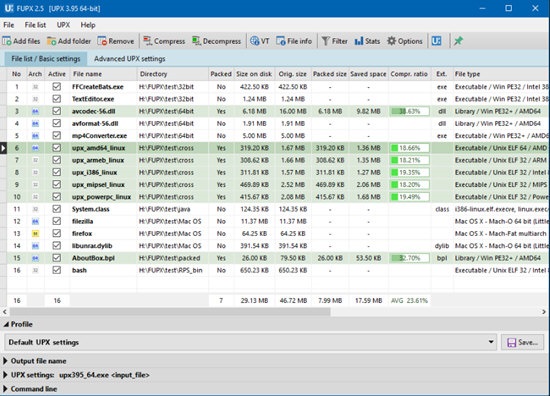Open the UPX menu

coord(63,25)
